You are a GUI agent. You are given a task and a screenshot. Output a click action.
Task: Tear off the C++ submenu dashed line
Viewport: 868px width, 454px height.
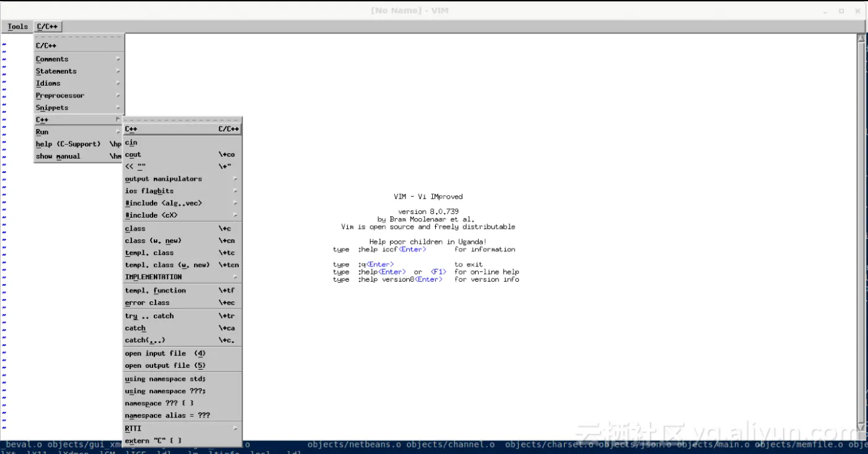coord(183,120)
